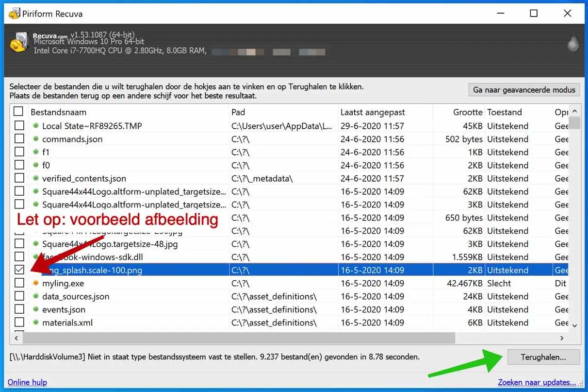The height and width of the screenshot is (392, 588).
Task: Click the 24KB size of data_sources.json
Action: pos(473,296)
